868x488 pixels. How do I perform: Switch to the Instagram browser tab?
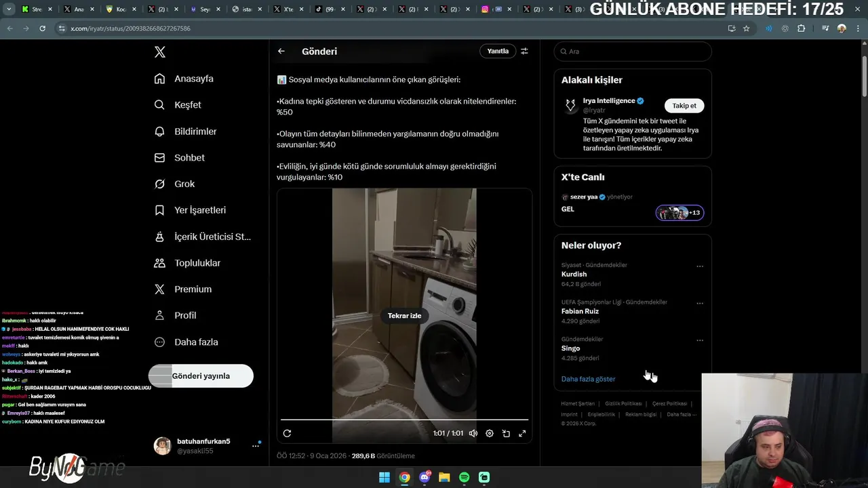(x=495, y=9)
